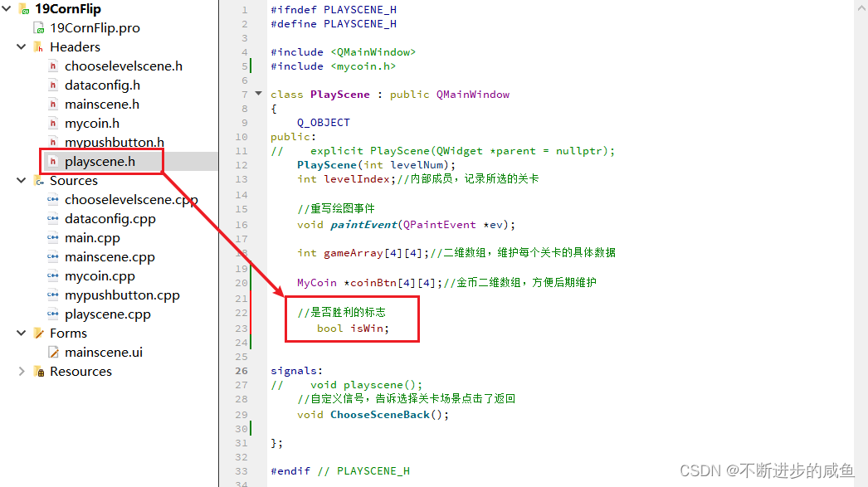The image size is (868, 487).
Task: Open mycoin.h in the tree
Action: tap(92, 124)
